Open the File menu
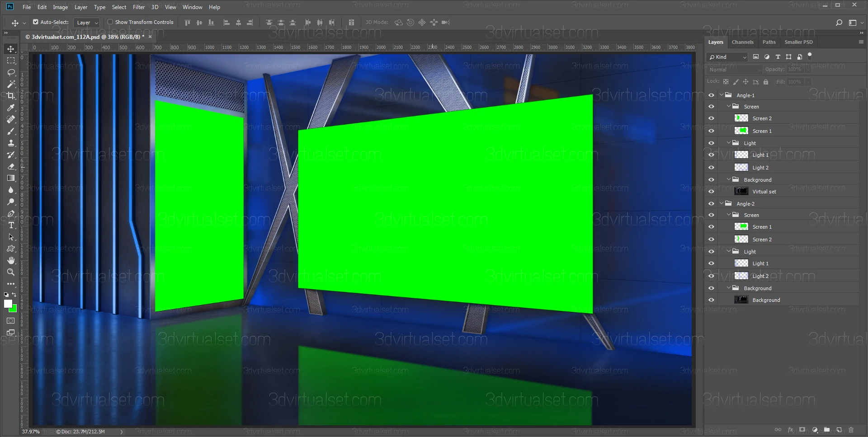This screenshot has height=437, width=868. pyautogui.click(x=27, y=7)
